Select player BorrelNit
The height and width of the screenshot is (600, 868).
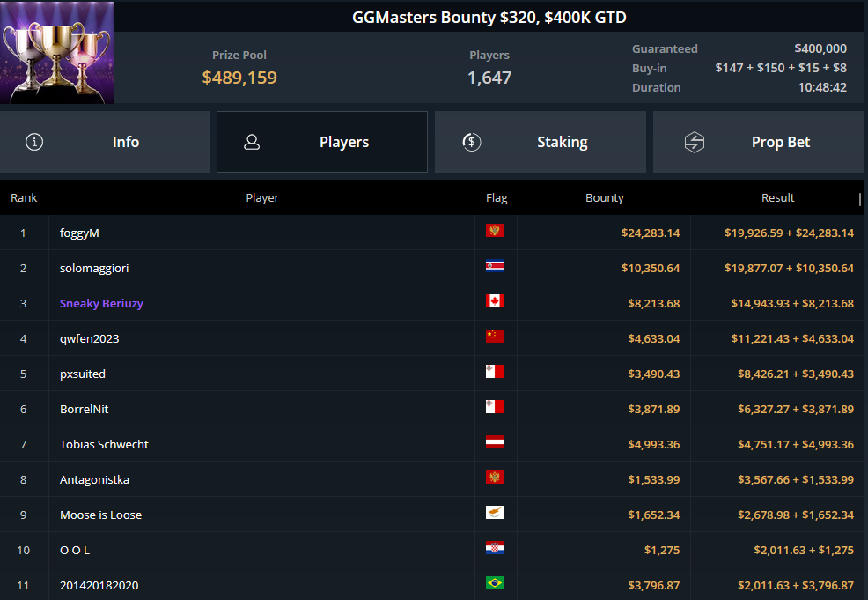tap(85, 409)
